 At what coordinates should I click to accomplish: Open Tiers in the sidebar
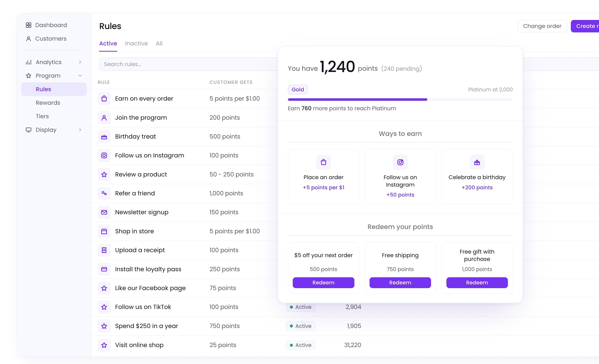pos(42,116)
